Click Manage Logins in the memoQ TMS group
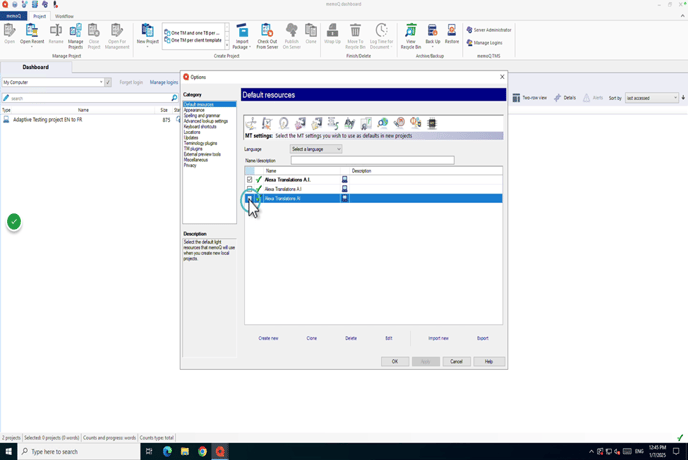Viewport: 688px width, 460px height. (x=484, y=43)
